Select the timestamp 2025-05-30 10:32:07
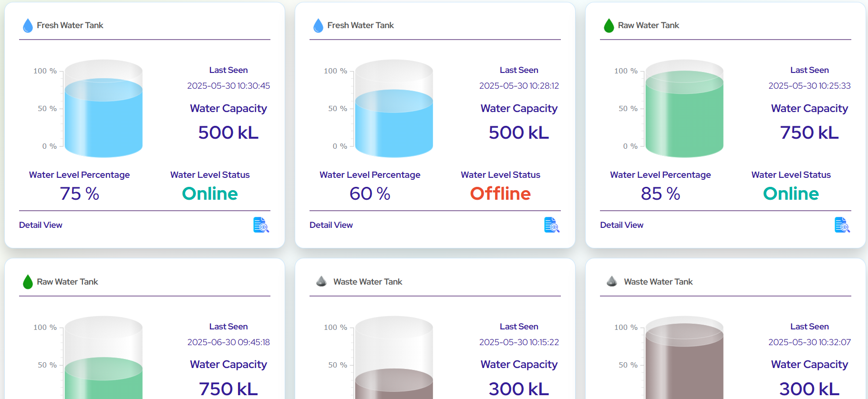Image resolution: width=868 pixels, height=399 pixels. click(x=809, y=342)
